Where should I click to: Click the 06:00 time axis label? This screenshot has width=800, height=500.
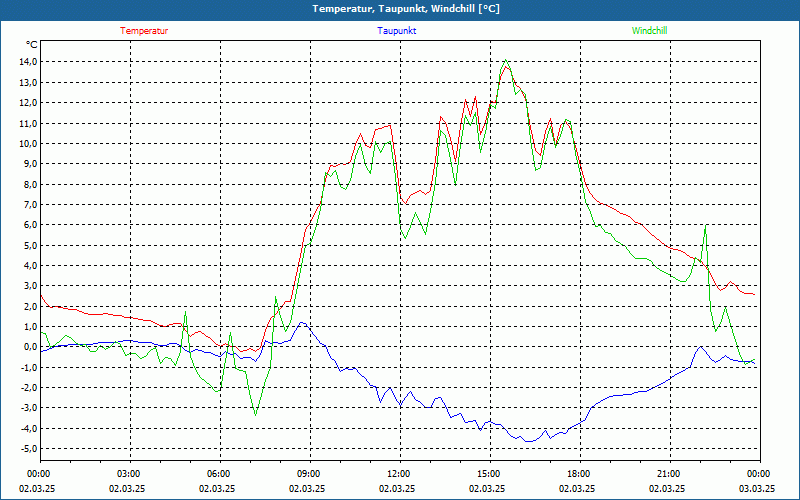click(220, 474)
